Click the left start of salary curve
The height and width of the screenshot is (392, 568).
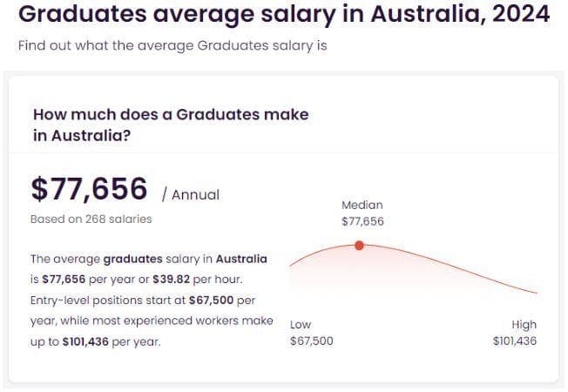pyautogui.click(x=291, y=266)
